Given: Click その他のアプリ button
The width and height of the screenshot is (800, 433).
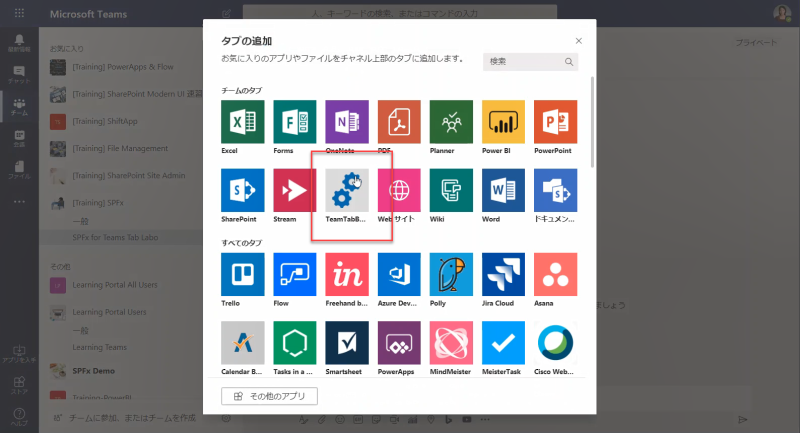Looking at the screenshot, I should point(269,396).
